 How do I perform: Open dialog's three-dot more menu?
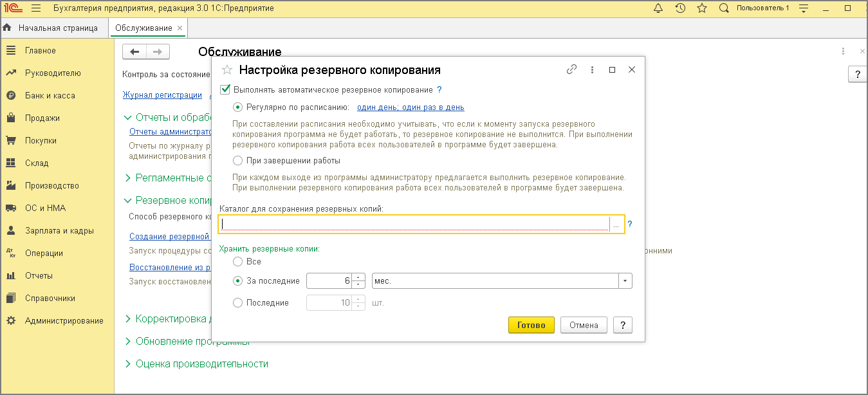(592, 70)
